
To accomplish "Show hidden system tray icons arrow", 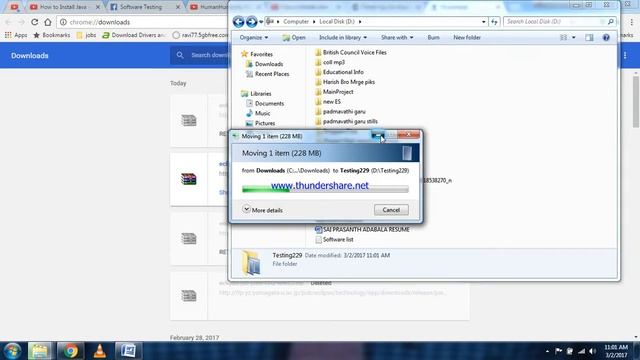I will point(547,351).
